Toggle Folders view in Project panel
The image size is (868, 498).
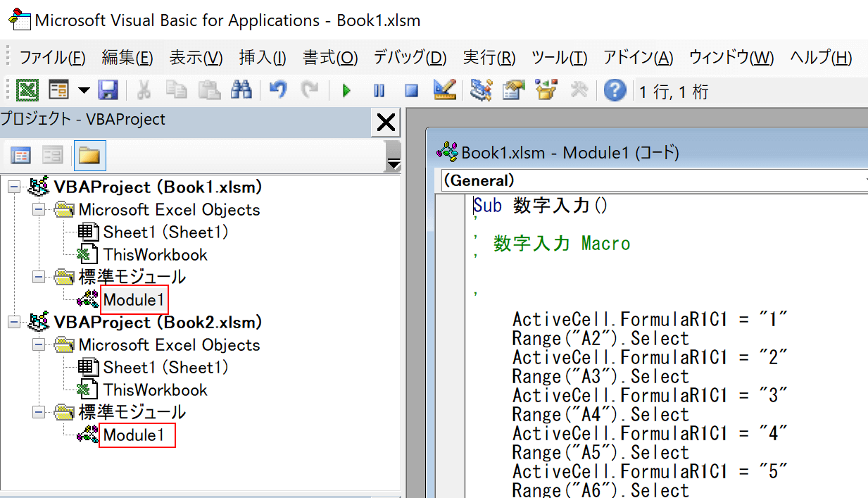[89, 155]
